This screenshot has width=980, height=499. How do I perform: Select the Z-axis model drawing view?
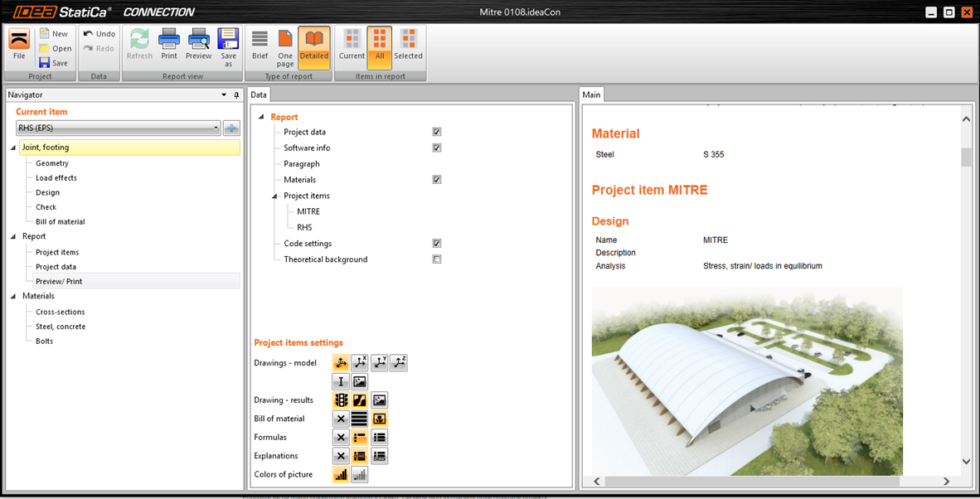click(399, 363)
